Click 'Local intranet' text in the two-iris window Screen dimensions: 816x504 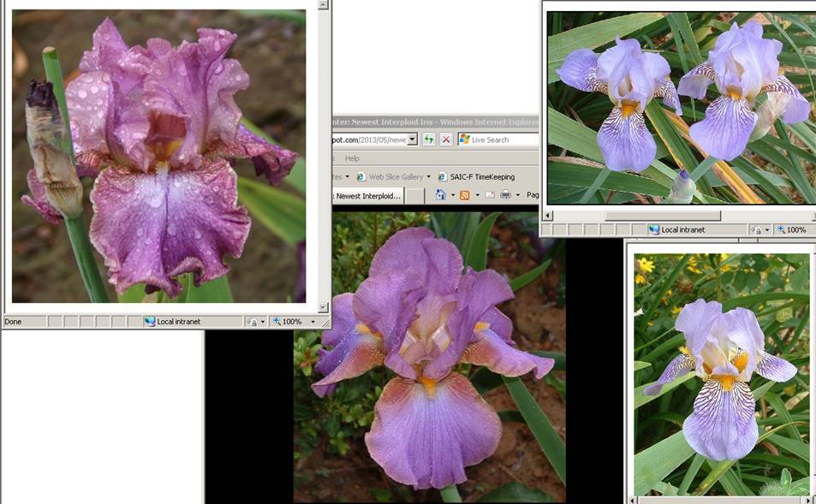point(682,229)
